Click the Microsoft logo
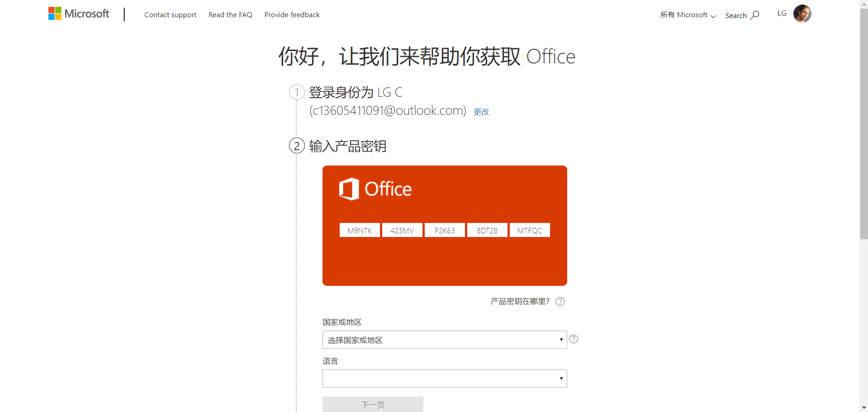The width and height of the screenshot is (868, 412). point(78,13)
